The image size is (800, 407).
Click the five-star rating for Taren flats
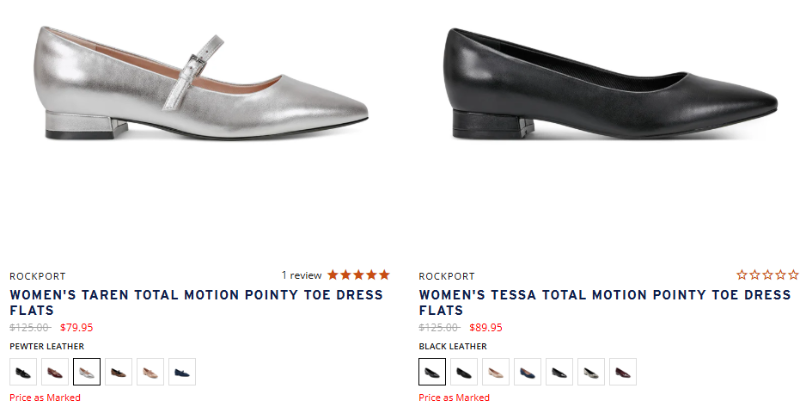358,275
